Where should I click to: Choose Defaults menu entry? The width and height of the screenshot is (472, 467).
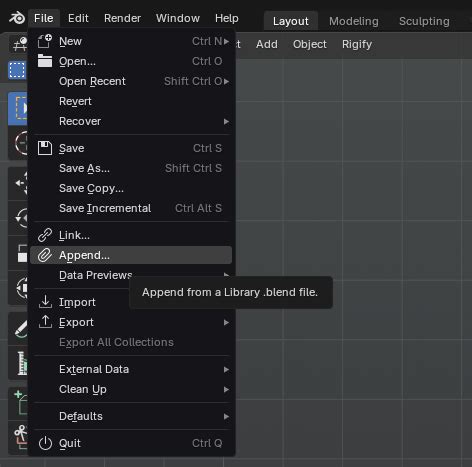tap(131, 416)
